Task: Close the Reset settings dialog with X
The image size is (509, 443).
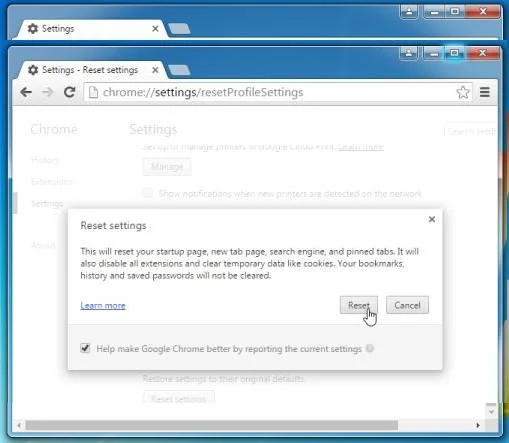Action: (x=432, y=219)
